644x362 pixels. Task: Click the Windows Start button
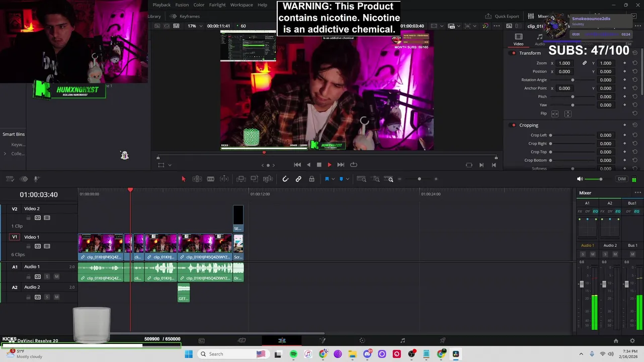189,354
